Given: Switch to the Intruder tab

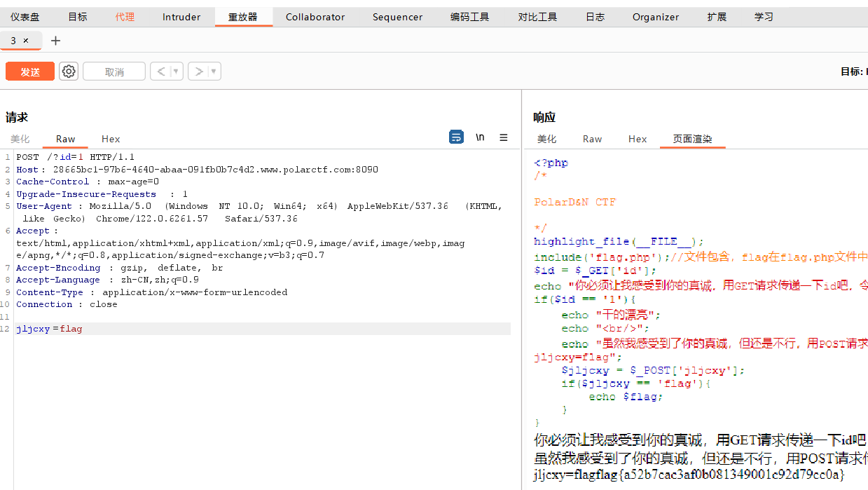Looking at the screenshot, I should (x=181, y=17).
